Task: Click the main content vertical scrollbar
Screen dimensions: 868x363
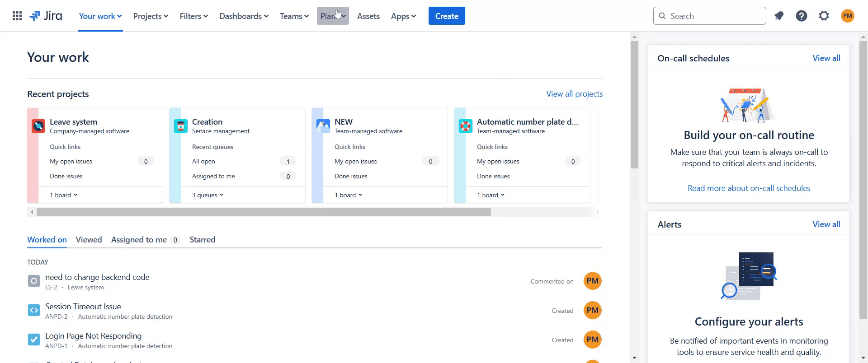Action: click(x=635, y=105)
